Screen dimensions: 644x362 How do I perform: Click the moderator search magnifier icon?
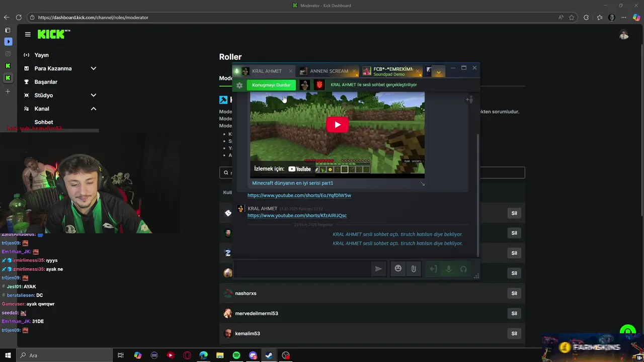coord(227,173)
